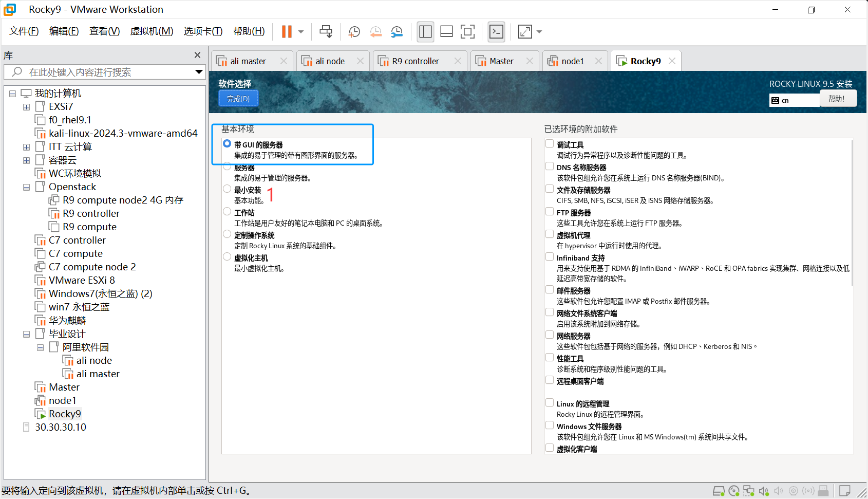Enter full screen mode icon
The height and width of the screenshot is (499, 868).
467,31
